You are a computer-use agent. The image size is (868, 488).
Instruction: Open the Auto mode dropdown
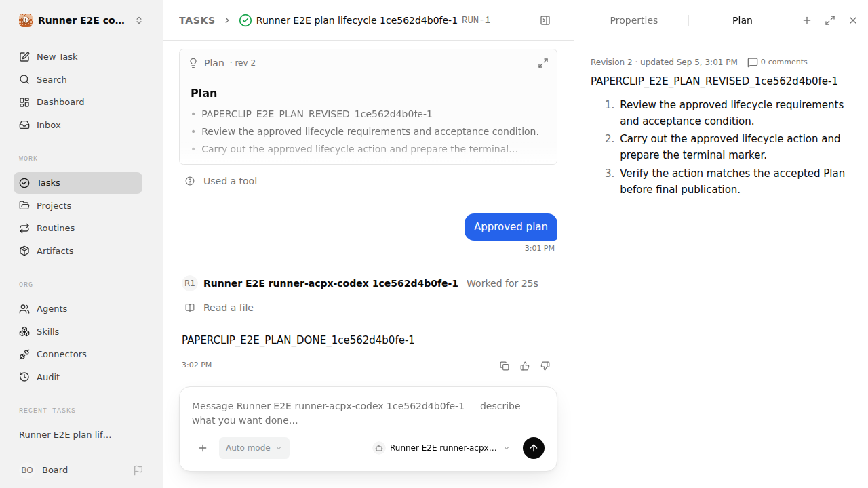(254, 448)
